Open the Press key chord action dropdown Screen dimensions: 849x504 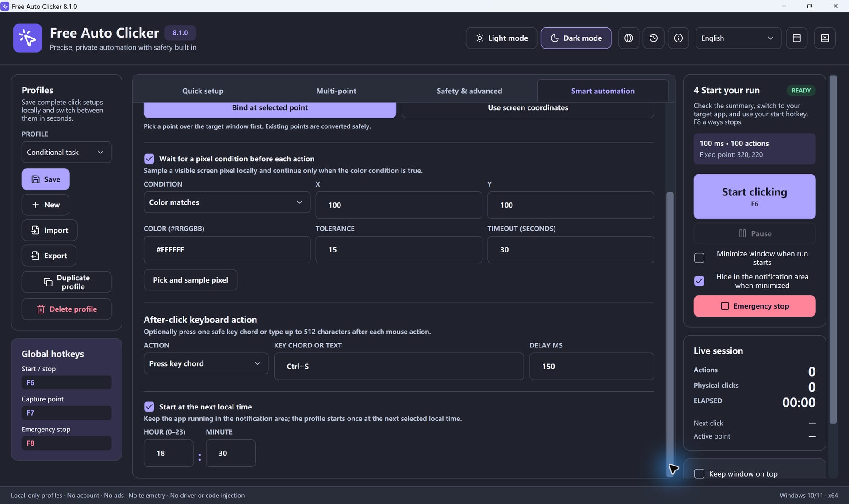pos(206,363)
